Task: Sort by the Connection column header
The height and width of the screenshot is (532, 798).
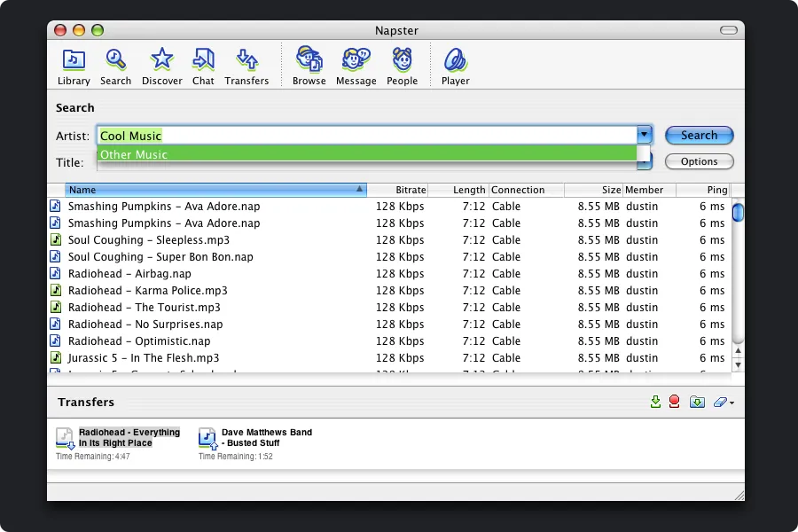Action: pyautogui.click(x=527, y=190)
